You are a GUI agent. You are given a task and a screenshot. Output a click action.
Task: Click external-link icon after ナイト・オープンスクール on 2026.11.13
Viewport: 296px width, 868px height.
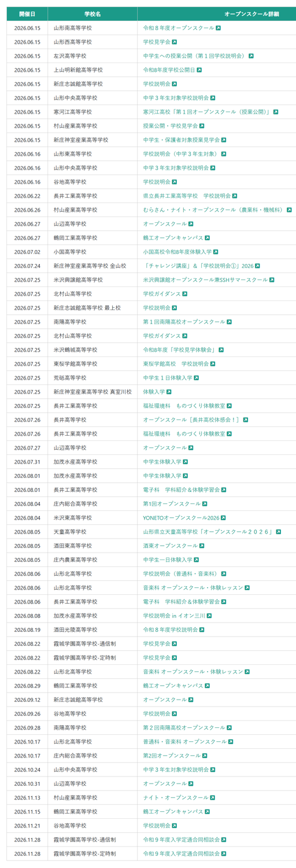click(x=213, y=797)
